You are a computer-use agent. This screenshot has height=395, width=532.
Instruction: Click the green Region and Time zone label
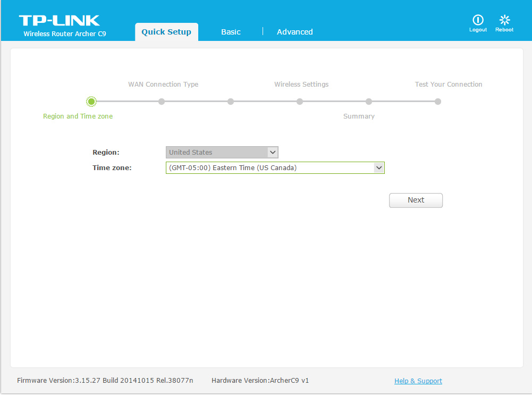coord(78,116)
